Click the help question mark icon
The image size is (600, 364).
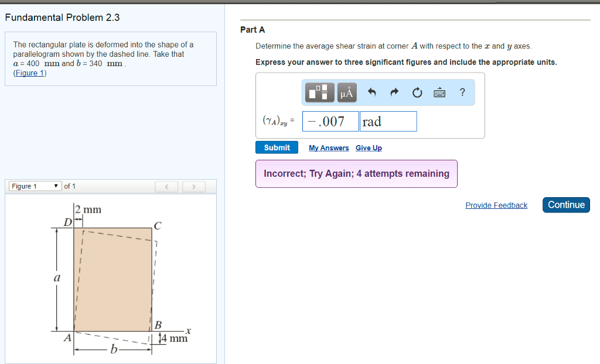coord(462,92)
